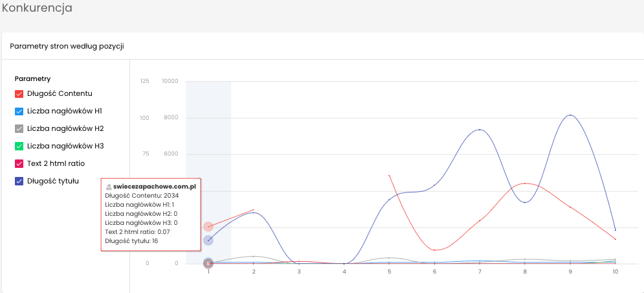
Task: Disable the Liczba nagłówków H2 checkbox
Action: pos(19,129)
